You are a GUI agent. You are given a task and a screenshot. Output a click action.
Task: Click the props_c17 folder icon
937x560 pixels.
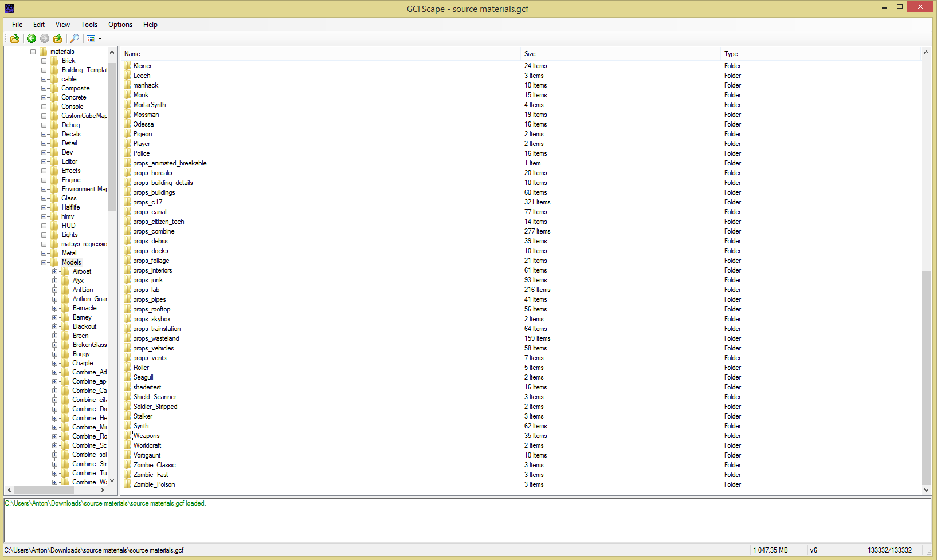[x=128, y=202]
